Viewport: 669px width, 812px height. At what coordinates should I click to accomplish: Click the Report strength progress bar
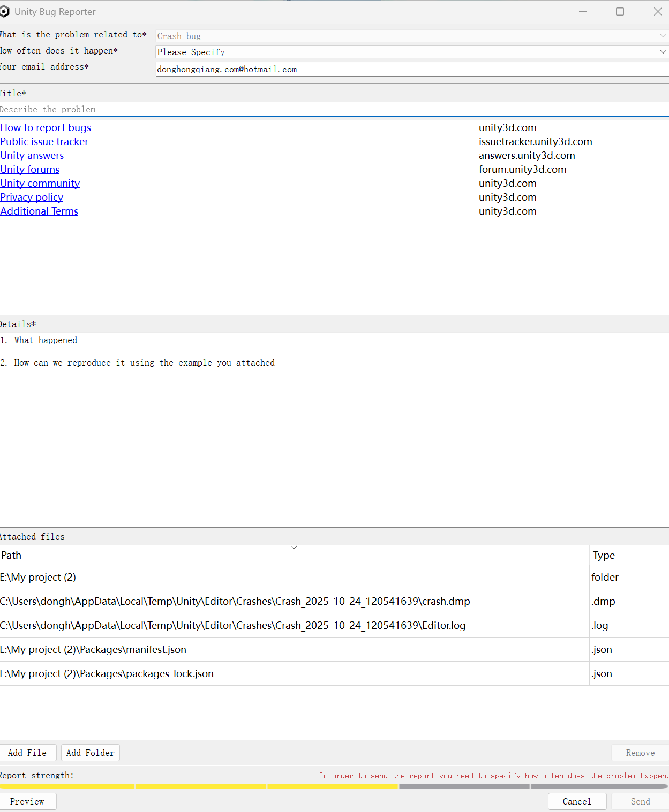(x=334, y=786)
